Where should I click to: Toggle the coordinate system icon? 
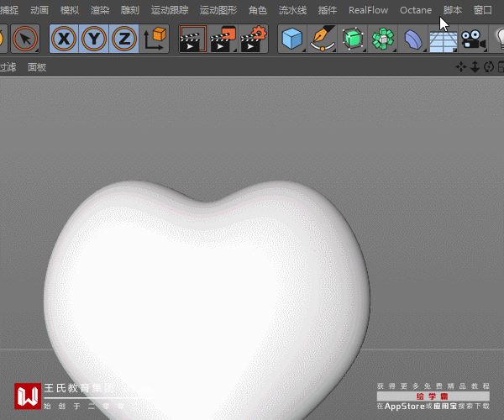(x=155, y=39)
